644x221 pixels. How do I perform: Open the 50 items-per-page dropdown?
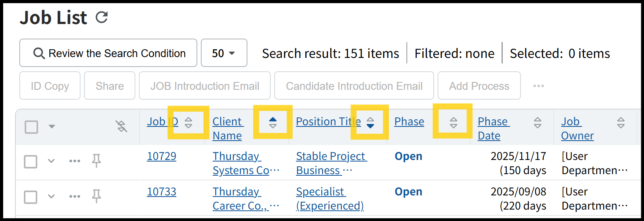coord(224,53)
